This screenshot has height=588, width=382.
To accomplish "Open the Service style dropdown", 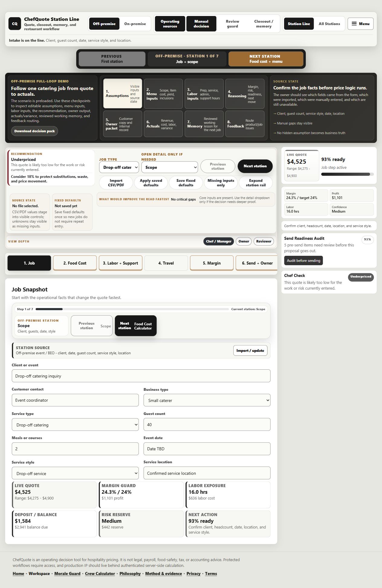I will pos(75,473).
